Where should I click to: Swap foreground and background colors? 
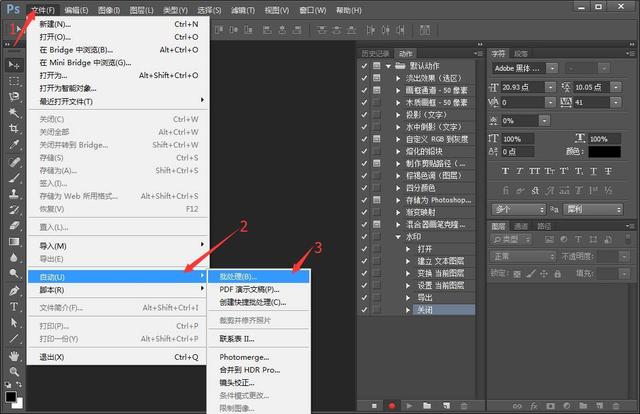(x=19, y=384)
